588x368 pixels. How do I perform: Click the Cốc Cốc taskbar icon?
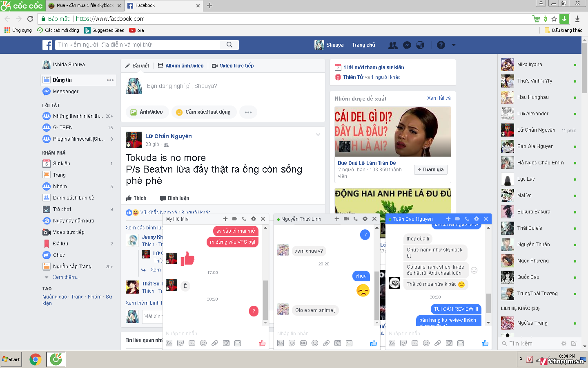[56, 359]
